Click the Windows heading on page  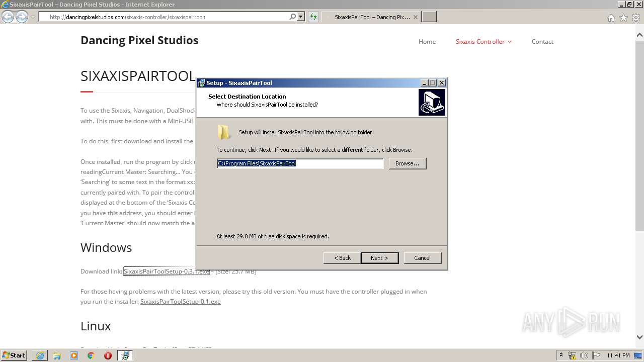[106, 247]
